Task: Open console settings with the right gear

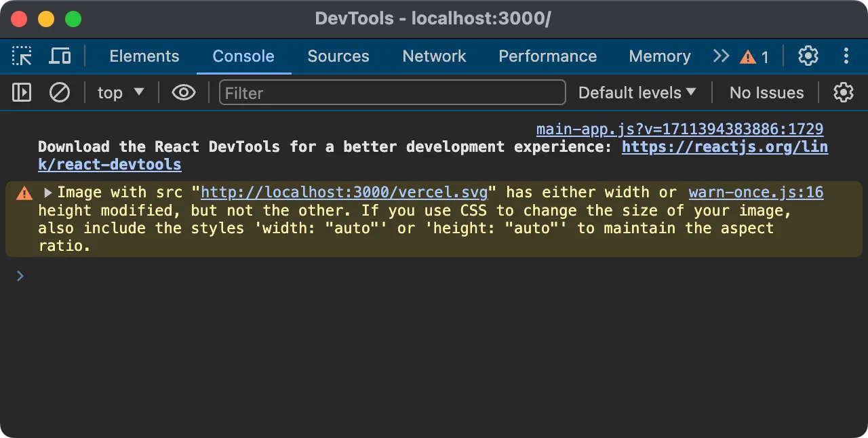Action: (x=843, y=92)
